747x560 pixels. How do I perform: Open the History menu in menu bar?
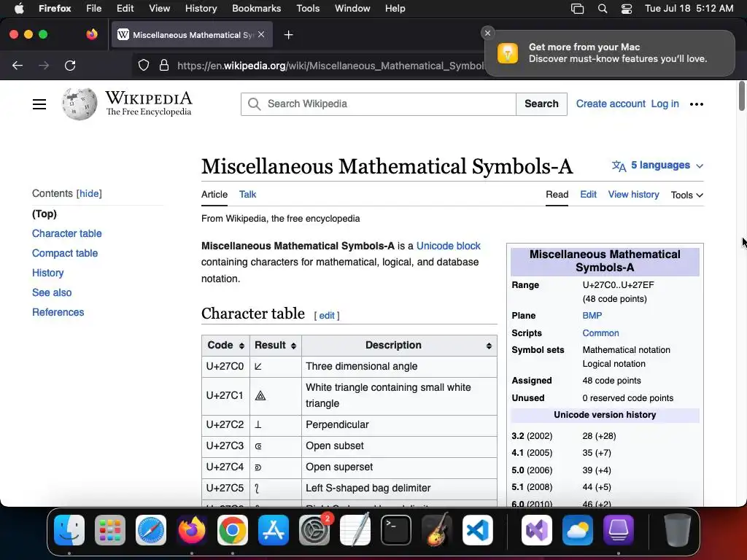tap(201, 8)
